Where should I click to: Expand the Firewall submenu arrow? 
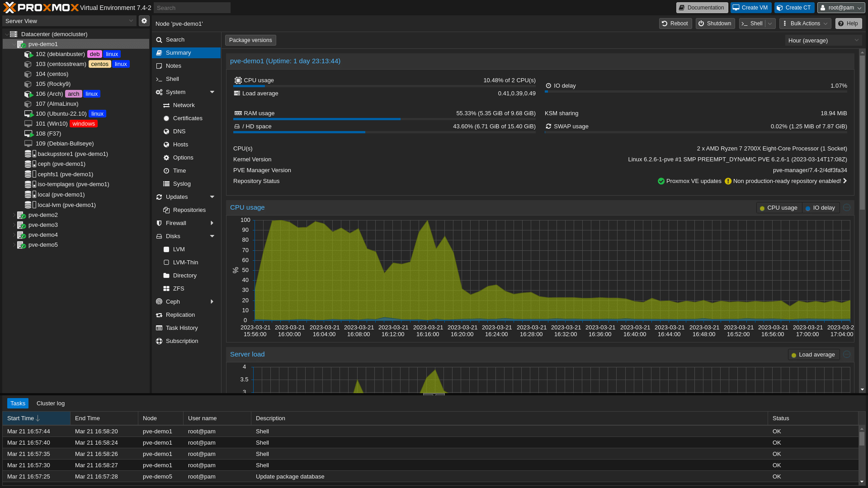[x=212, y=223]
